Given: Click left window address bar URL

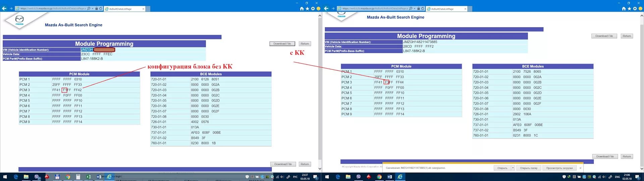Looking at the screenshot, I should coord(53,9).
